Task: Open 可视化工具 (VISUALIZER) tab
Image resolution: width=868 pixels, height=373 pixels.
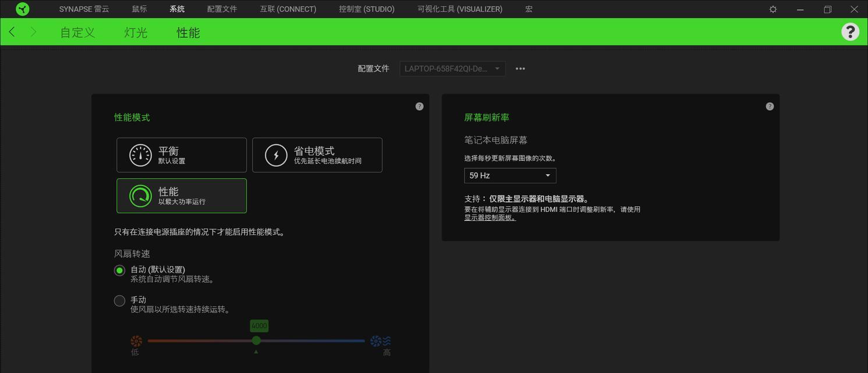Action: click(460, 9)
